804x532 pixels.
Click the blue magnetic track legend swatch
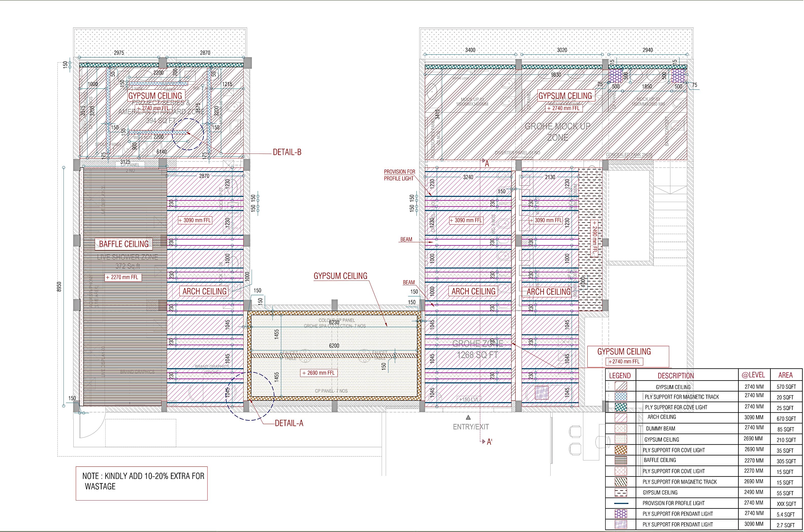coord(621,397)
